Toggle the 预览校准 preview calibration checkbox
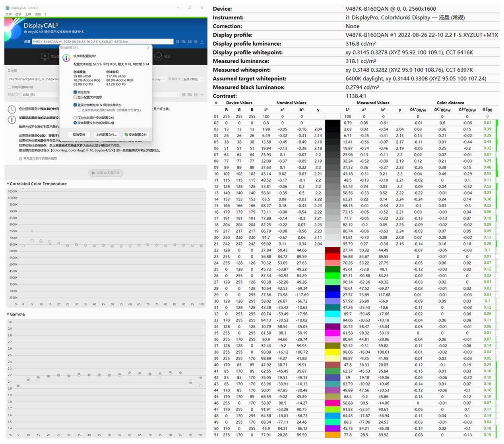Image resolution: width=504 pixels, height=444 pixels. coord(75,92)
